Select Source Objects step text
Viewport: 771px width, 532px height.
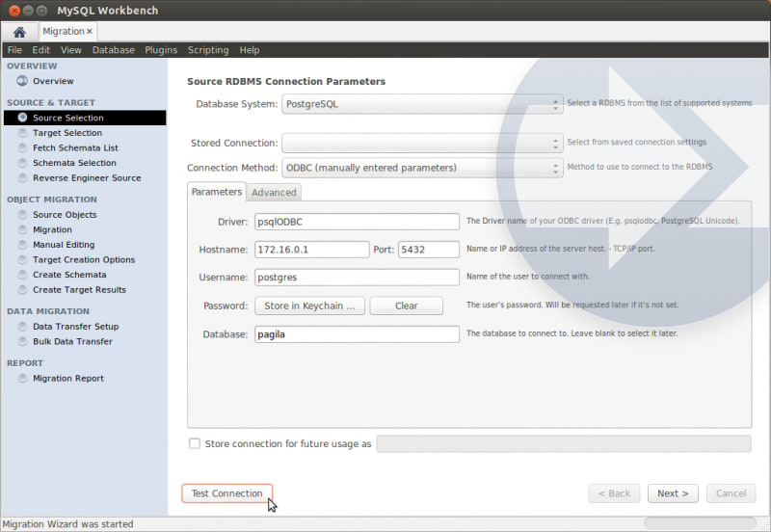tap(65, 214)
